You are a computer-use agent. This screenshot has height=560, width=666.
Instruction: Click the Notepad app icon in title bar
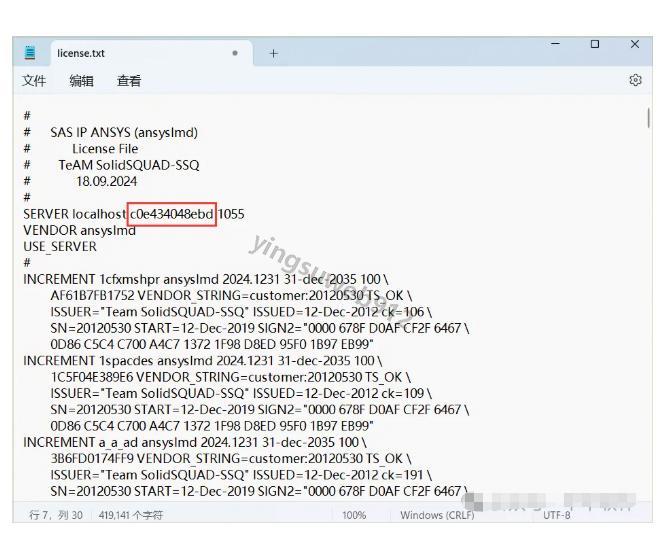(x=30, y=53)
